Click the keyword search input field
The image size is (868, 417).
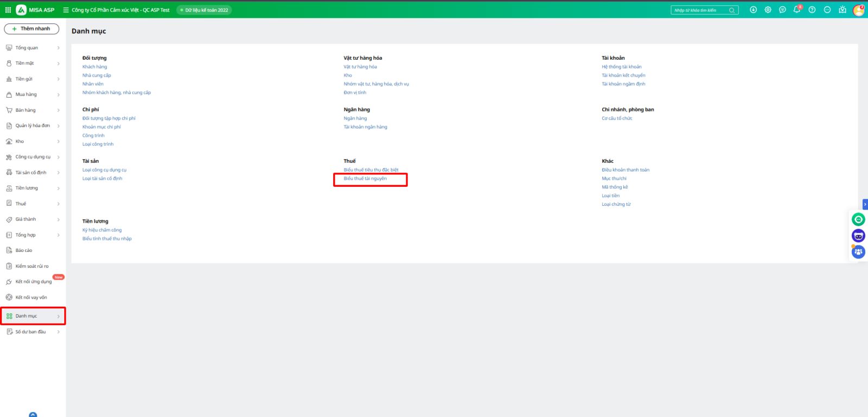[699, 10]
